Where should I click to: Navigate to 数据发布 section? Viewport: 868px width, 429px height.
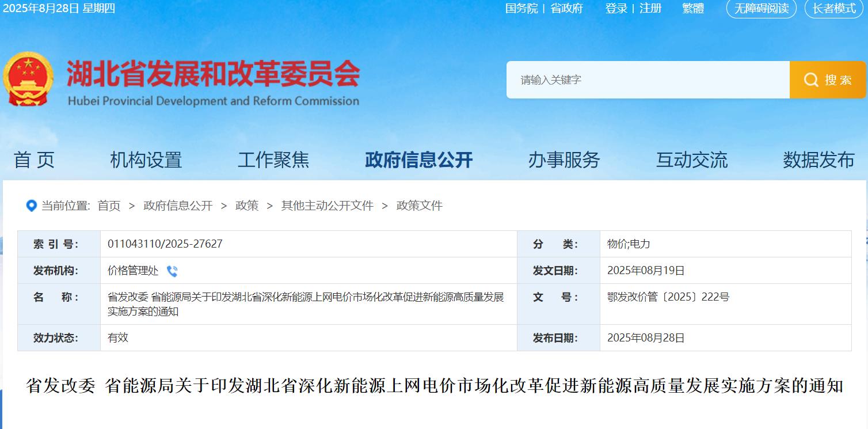click(818, 160)
